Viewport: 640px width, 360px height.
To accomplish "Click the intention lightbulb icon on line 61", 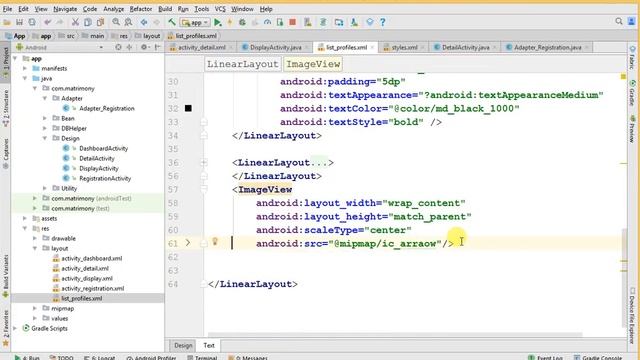I will pyautogui.click(x=215, y=242).
